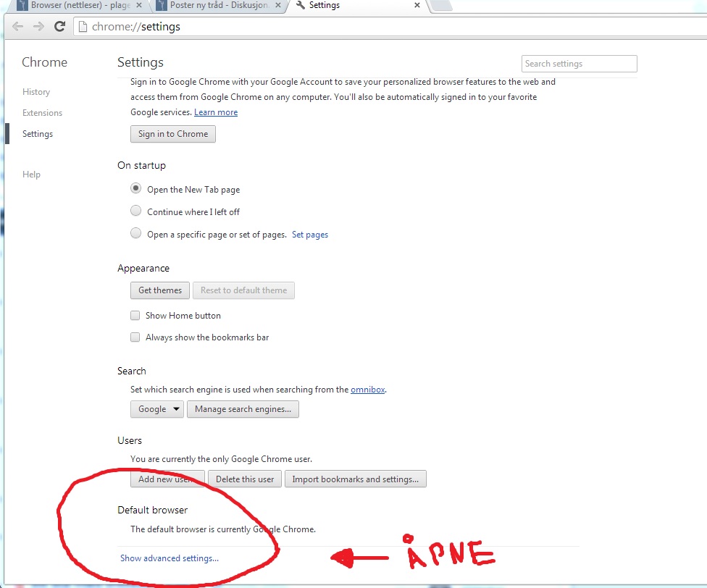Click Sign in to Chrome button
The width and height of the screenshot is (707, 588).
pyautogui.click(x=173, y=134)
